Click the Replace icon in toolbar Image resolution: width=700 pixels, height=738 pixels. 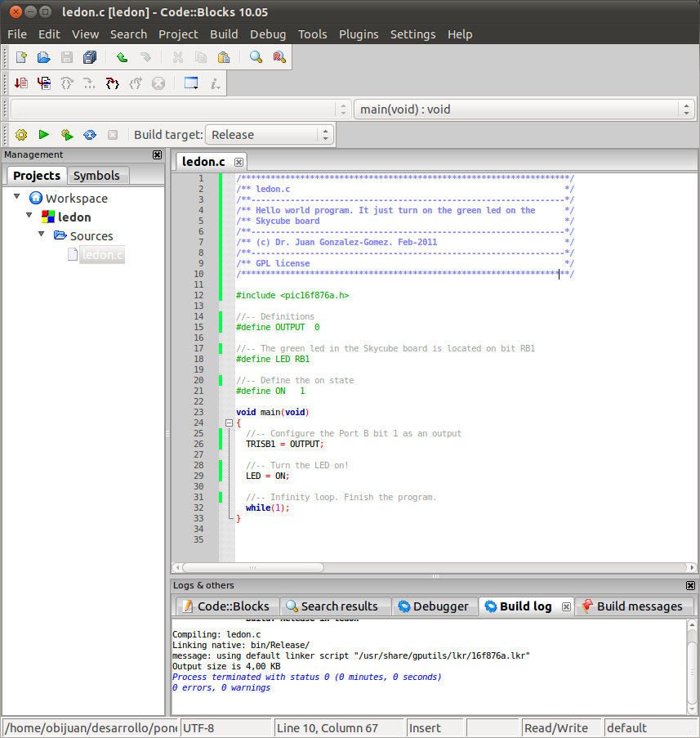279,57
